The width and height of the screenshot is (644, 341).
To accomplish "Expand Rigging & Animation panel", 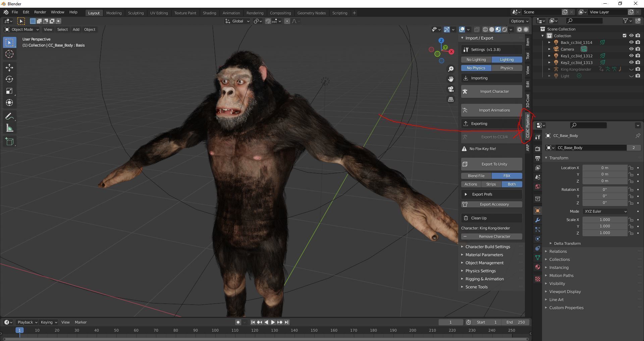I will [484, 279].
